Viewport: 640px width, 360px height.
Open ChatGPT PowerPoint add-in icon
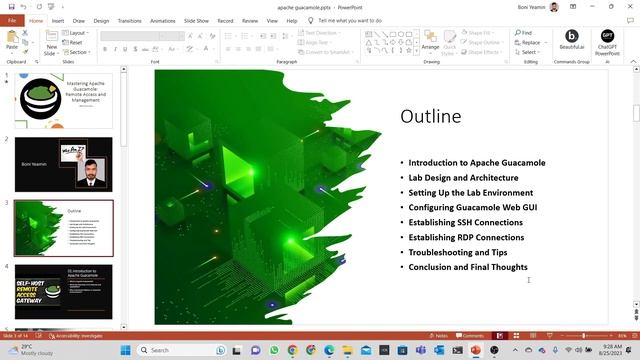click(607, 36)
